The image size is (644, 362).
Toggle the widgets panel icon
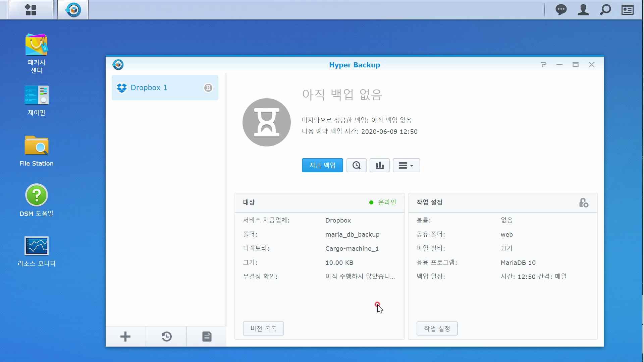pyautogui.click(x=627, y=10)
